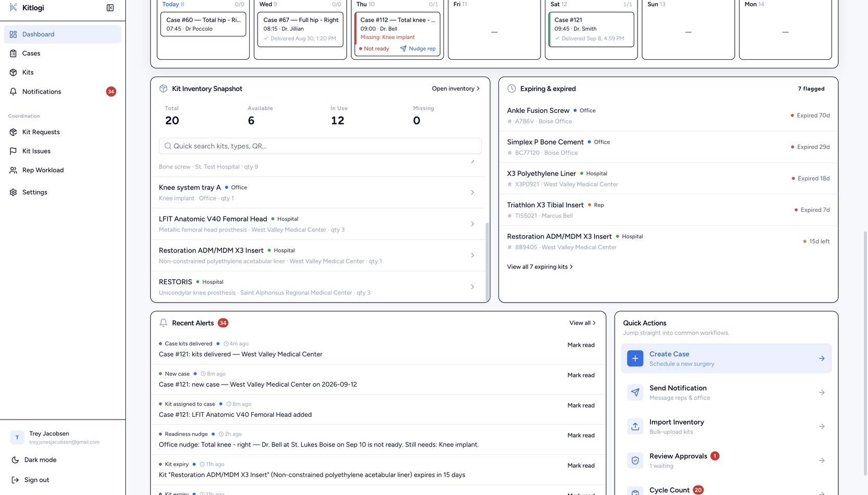Viewport: 868px width, 495px height.
Task: Click the Review Approvals shield icon
Action: point(635,461)
